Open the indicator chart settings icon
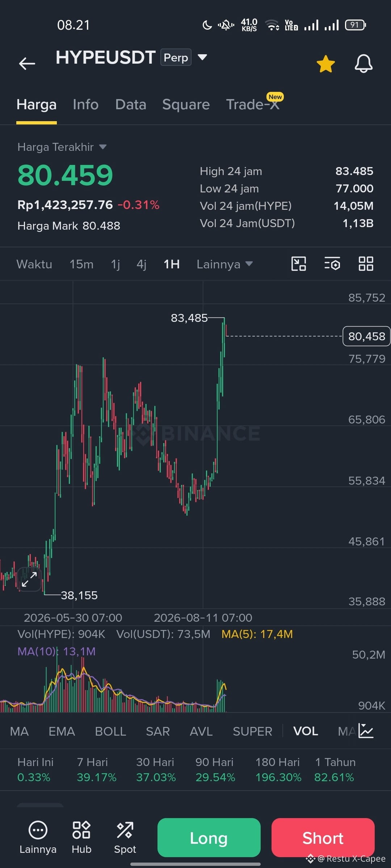 pyautogui.click(x=366, y=731)
